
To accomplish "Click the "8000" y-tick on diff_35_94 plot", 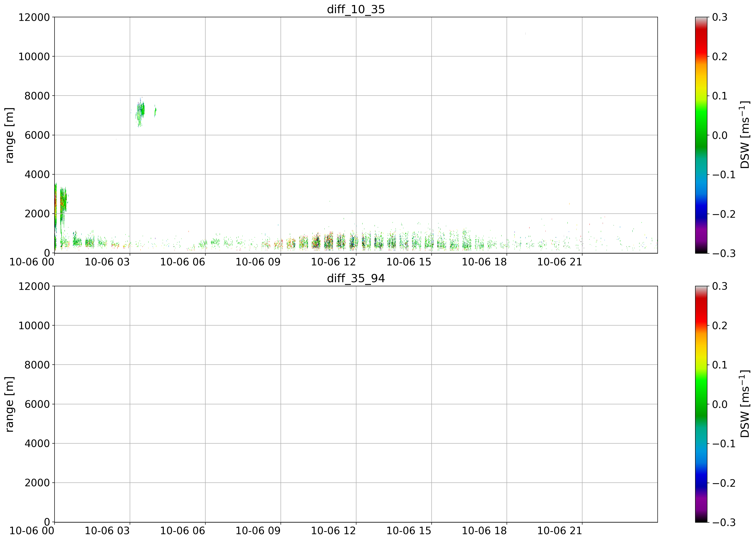I will (37, 365).
